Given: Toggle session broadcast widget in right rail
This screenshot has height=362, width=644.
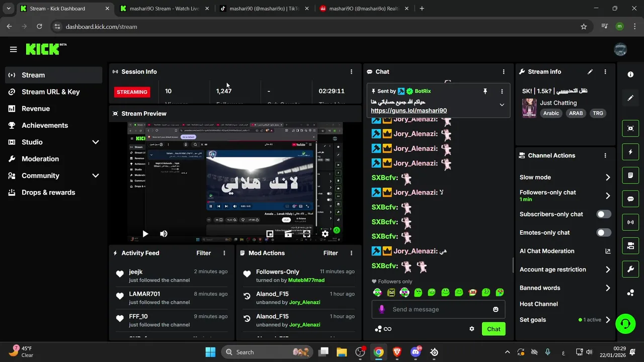Looking at the screenshot, I should [630, 222].
